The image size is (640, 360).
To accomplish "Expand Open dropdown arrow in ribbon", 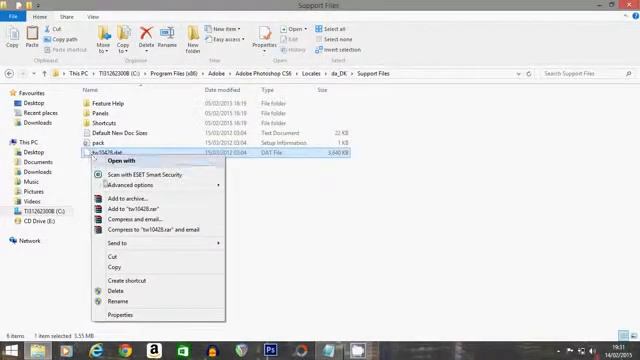I will pyautogui.click(x=305, y=29).
